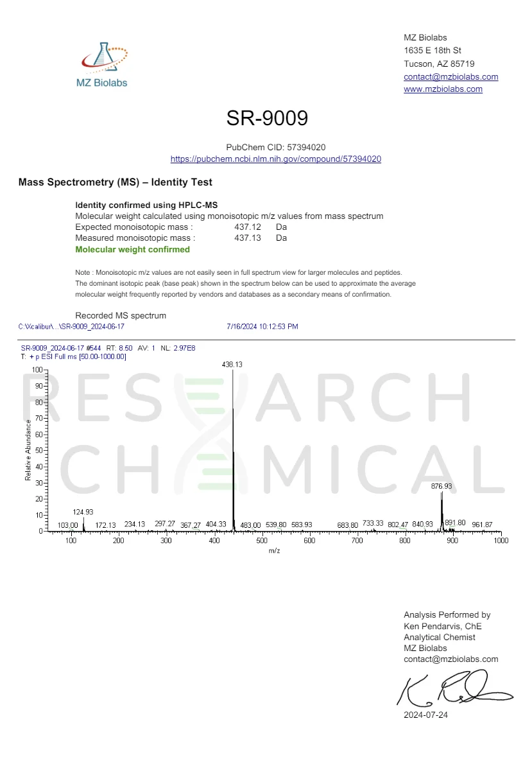Click the y-axis tick label 100
Viewport: 532px width, 757px height.
[x=37, y=370]
